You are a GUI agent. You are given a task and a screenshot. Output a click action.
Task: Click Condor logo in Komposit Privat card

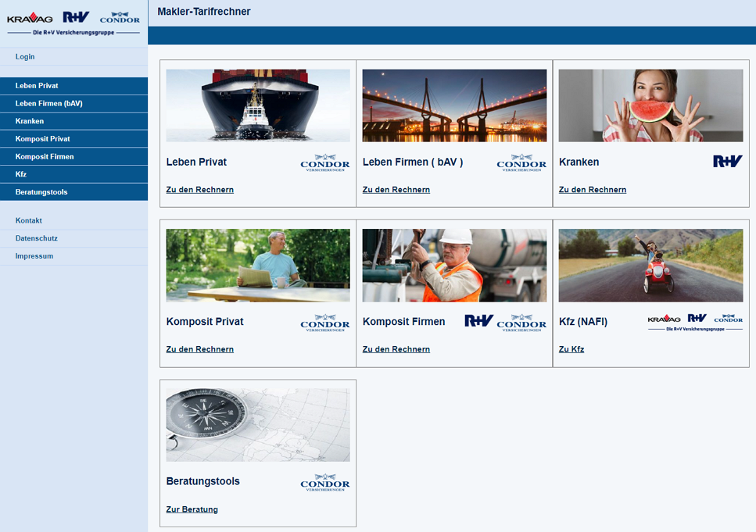(x=325, y=323)
